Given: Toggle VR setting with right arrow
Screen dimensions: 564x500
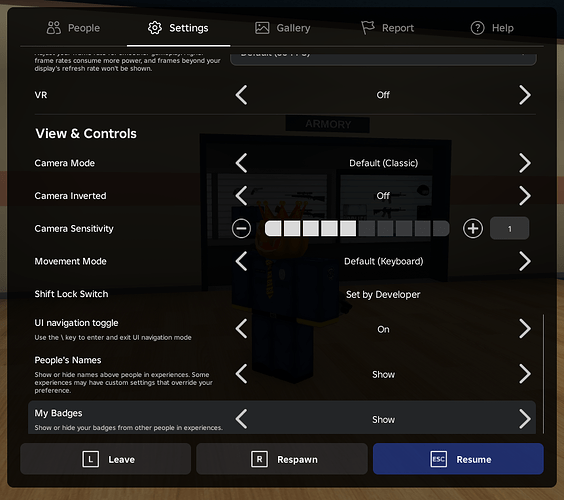Looking at the screenshot, I should click(x=525, y=95).
